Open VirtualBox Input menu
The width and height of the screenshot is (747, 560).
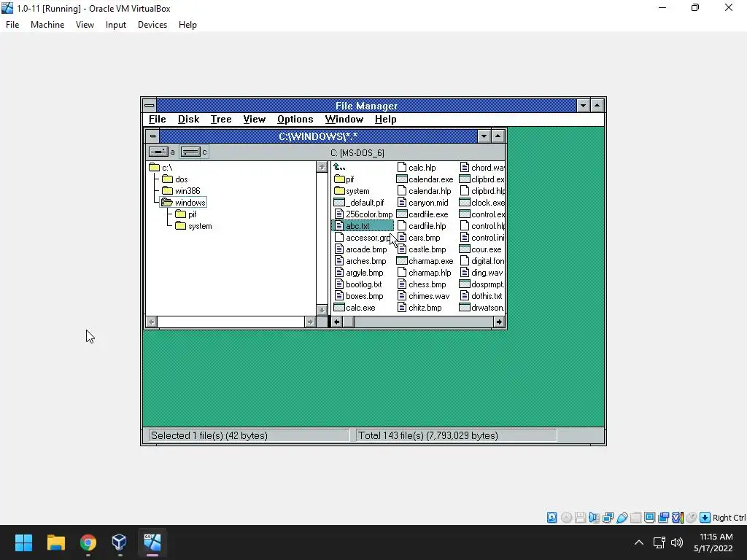116,25
